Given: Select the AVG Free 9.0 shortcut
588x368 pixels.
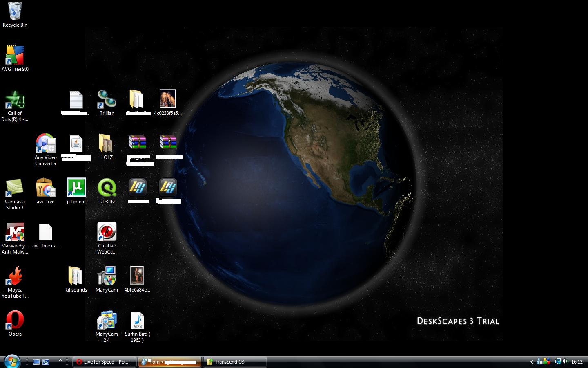Looking at the screenshot, I should [x=15, y=55].
